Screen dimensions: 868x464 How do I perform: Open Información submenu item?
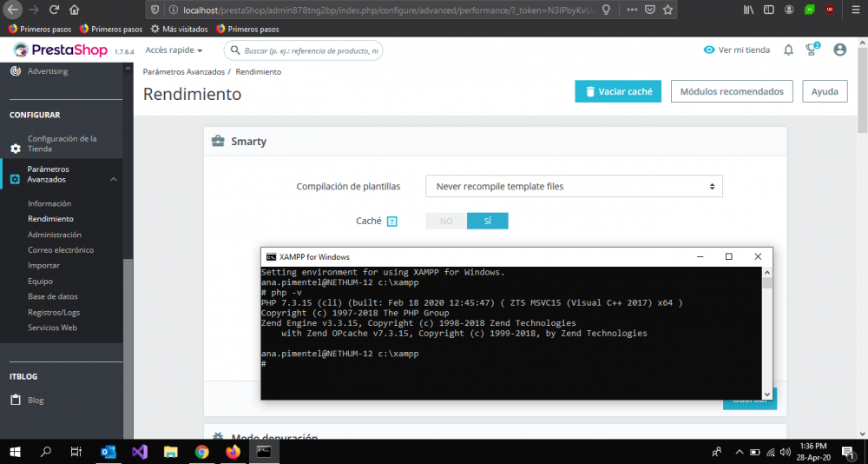click(x=49, y=203)
